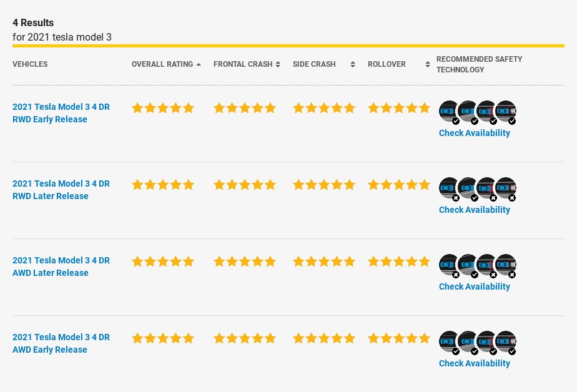Click dynamic brake support icon for RWD Later Release
Image resolution: width=577 pixels, height=392 pixels.
click(506, 188)
